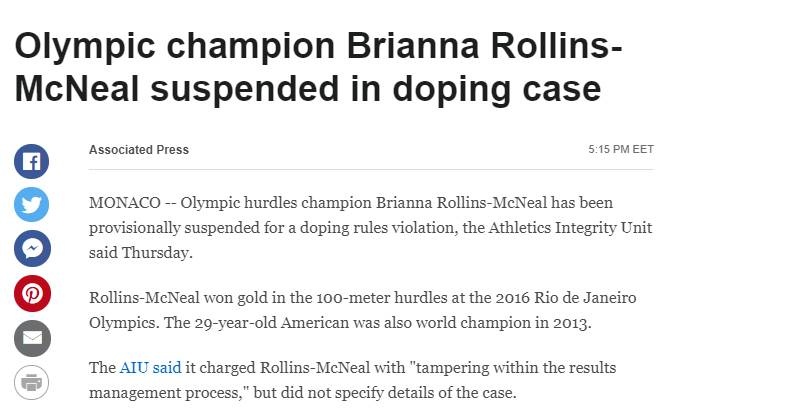This screenshot has height=413, width=791.
Task: Pin the article on Pinterest
Action: click(x=32, y=293)
